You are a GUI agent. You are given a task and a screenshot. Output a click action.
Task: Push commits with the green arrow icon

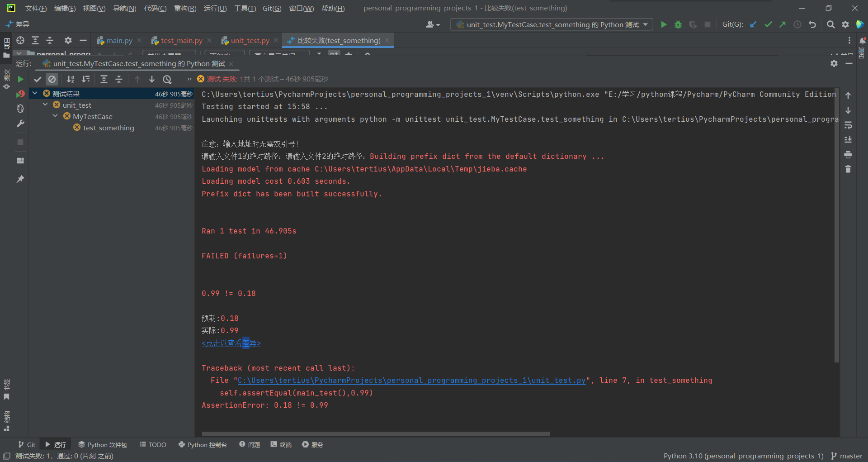pos(783,24)
